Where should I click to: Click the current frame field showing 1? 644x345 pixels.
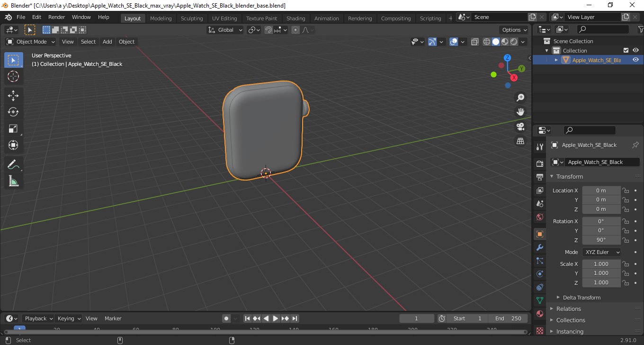417,318
